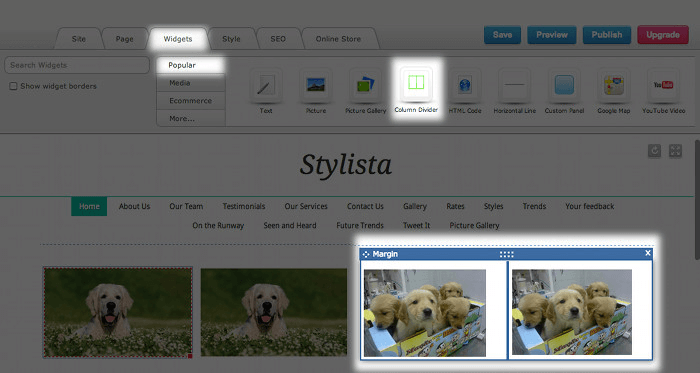Click the Save button
Screen dimensions: 700x373
coord(502,35)
